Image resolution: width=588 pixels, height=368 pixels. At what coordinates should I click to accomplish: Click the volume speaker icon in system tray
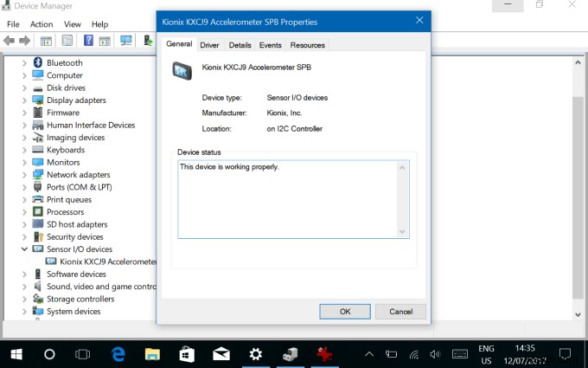click(435, 354)
